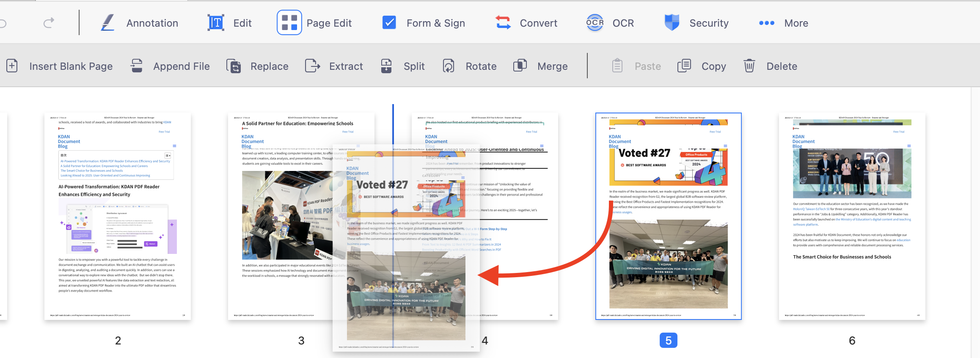Choose Rotate
The image size is (980, 358).
tap(481, 66)
